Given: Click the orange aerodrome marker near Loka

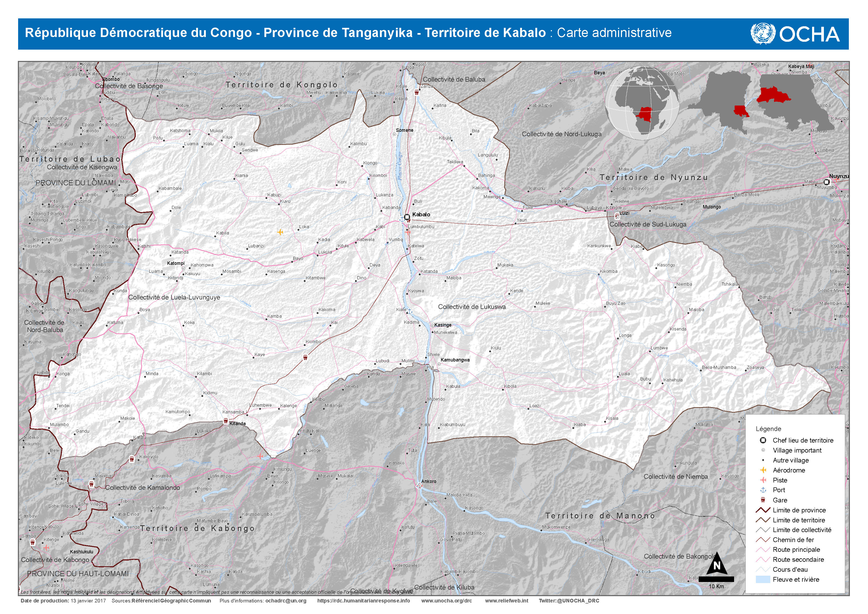Looking at the screenshot, I should pos(280,232).
